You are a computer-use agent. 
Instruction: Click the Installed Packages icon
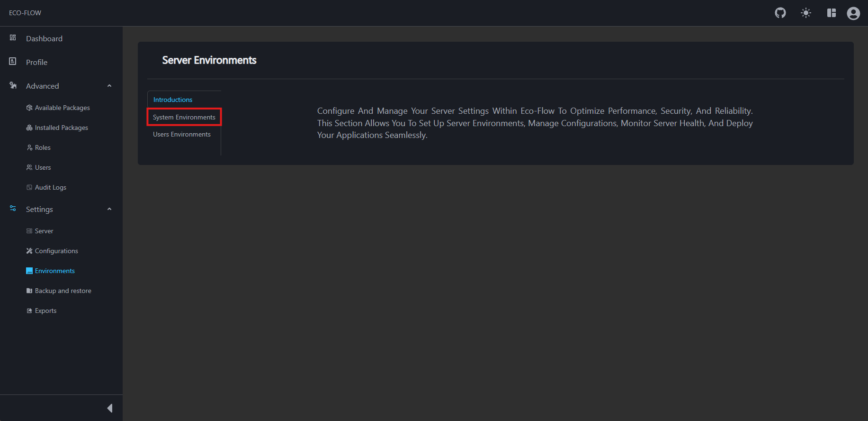29,128
